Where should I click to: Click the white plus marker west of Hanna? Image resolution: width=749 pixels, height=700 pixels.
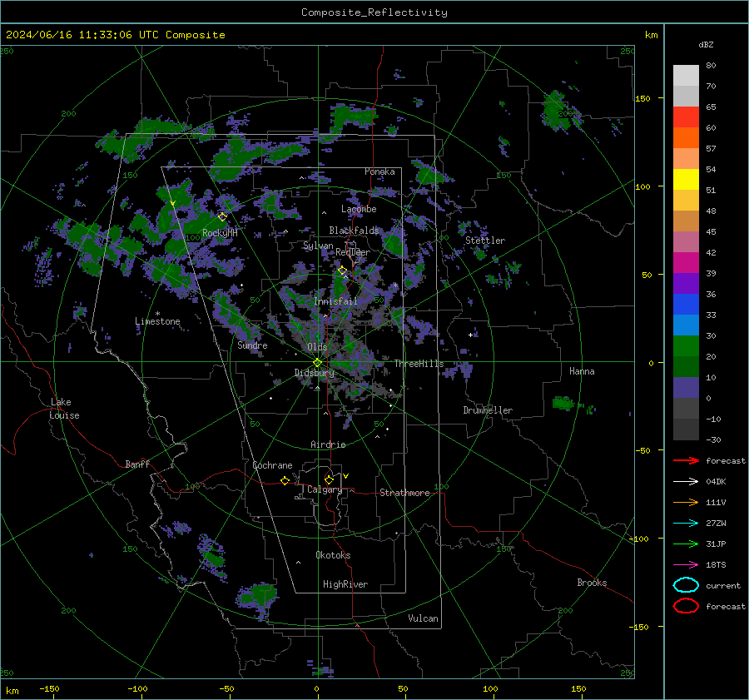(470, 335)
